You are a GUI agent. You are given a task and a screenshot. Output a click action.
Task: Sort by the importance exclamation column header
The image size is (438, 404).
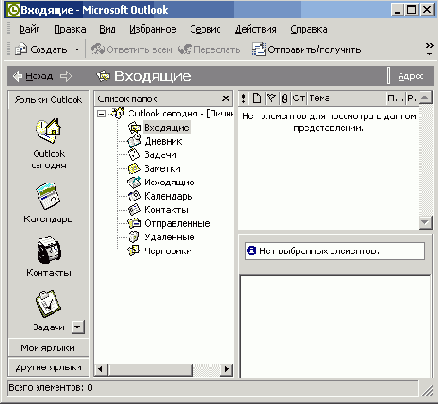click(x=244, y=98)
